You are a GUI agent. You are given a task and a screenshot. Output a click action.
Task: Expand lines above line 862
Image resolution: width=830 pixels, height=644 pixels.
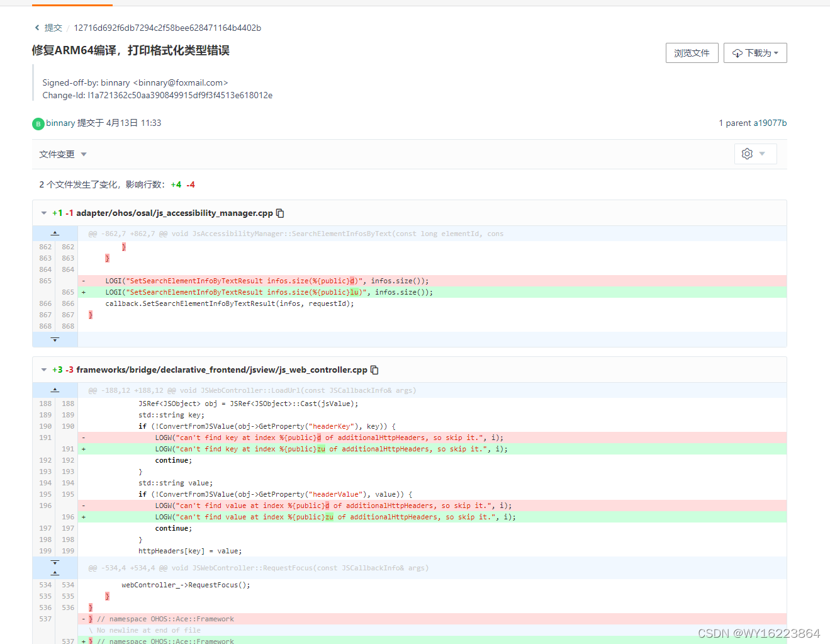point(55,234)
